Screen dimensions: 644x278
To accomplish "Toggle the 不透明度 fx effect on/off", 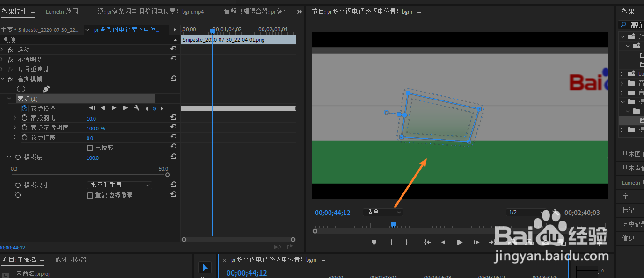I will [11, 59].
